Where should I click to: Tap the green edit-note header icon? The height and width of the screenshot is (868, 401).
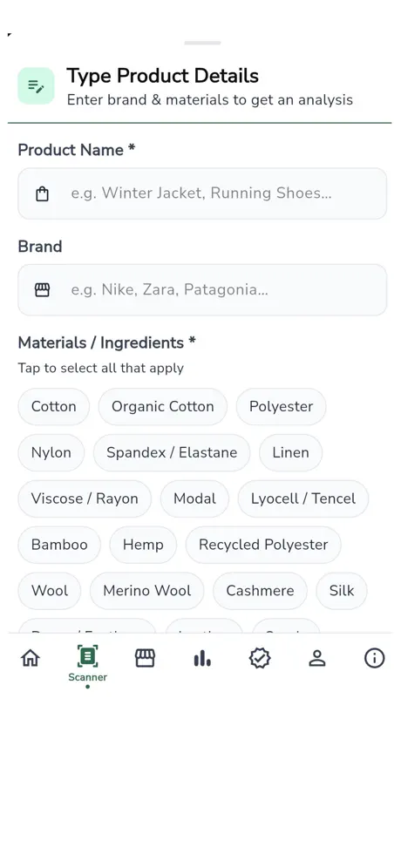click(x=36, y=85)
